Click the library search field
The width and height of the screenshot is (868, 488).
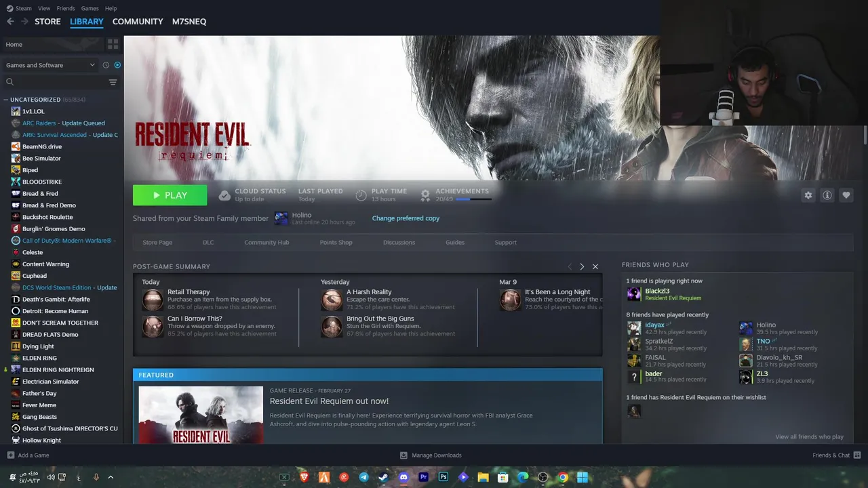click(54, 82)
